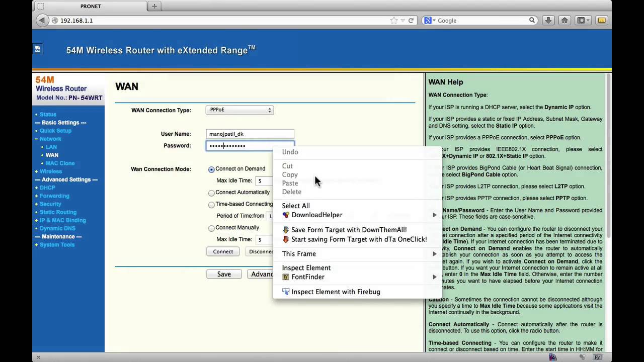Expand the DownloadHelper submenu arrow
The width and height of the screenshot is (644, 362).
coord(435,215)
